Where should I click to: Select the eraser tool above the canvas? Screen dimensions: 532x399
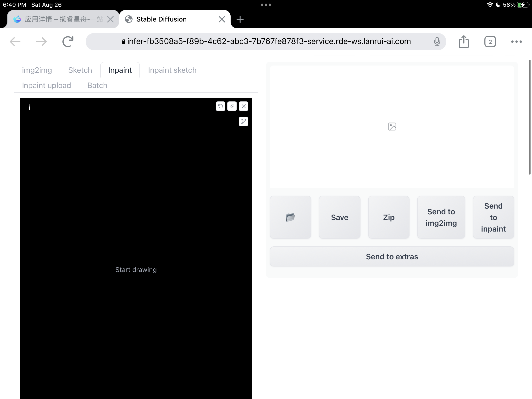[232, 106]
